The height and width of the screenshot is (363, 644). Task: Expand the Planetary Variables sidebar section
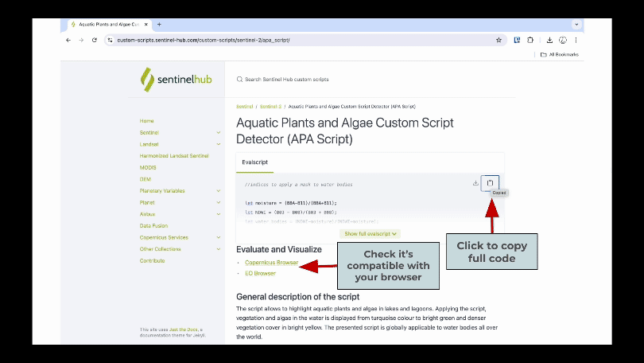click(219, 191)
